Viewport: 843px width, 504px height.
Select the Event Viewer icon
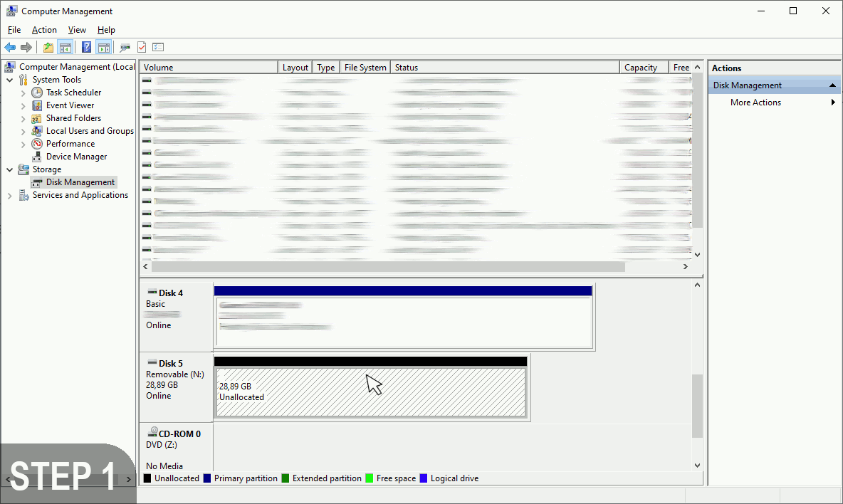pos(36,105)
